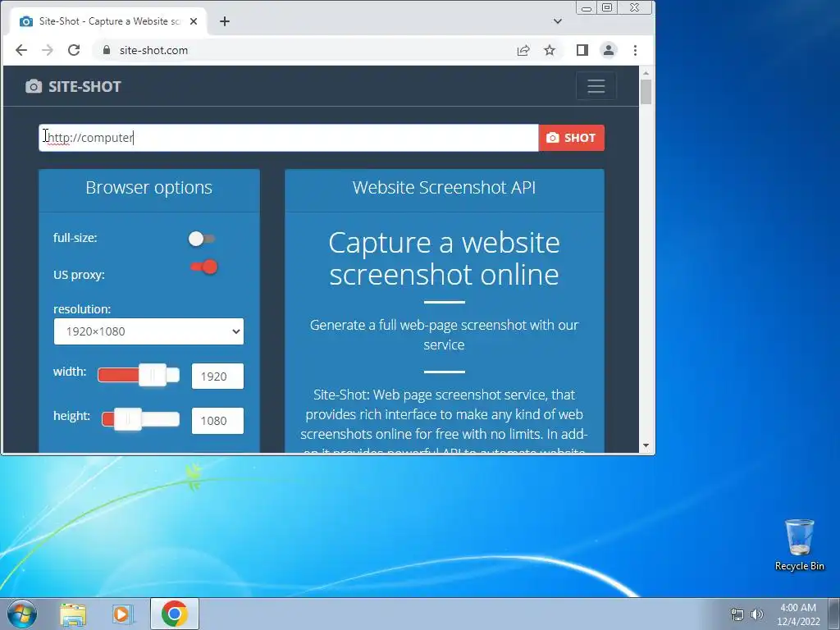Click the Capture a website screenshot online heading
The image size is (840, 630).
point(444,258)
